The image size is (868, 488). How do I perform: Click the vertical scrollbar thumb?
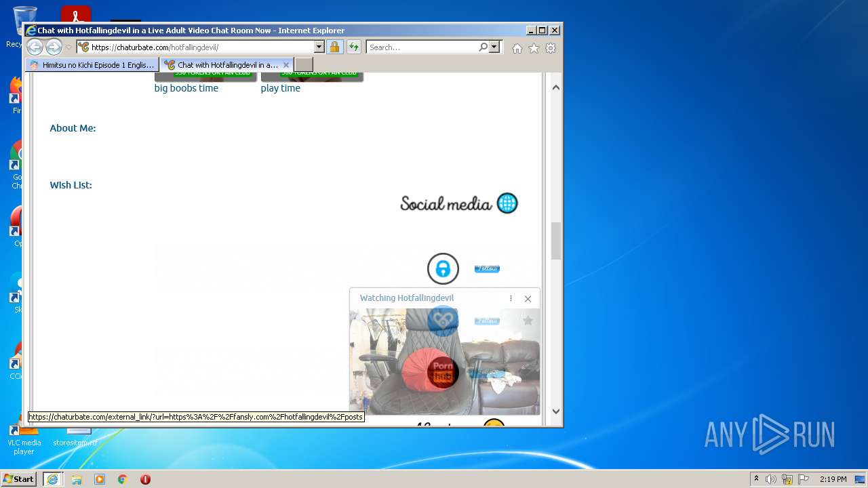(x=556, y=241)
